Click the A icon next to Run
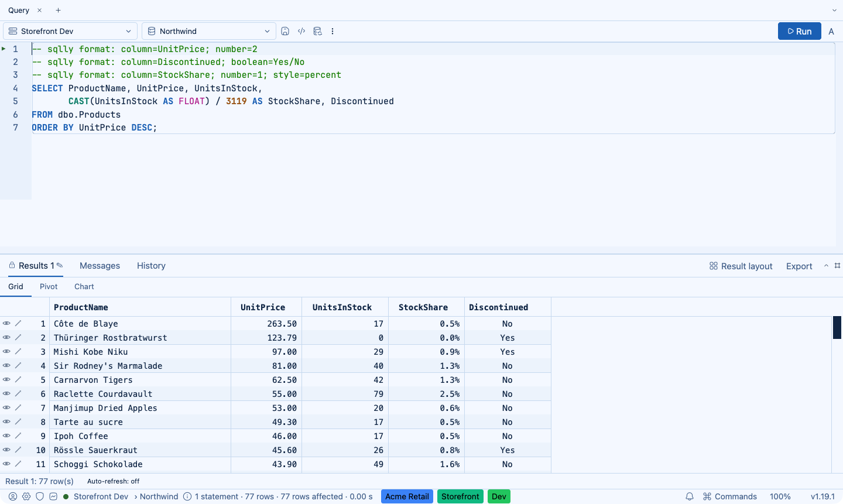This screenshot has width=843, height=504. pyautogui.click(x=831, y=32)
